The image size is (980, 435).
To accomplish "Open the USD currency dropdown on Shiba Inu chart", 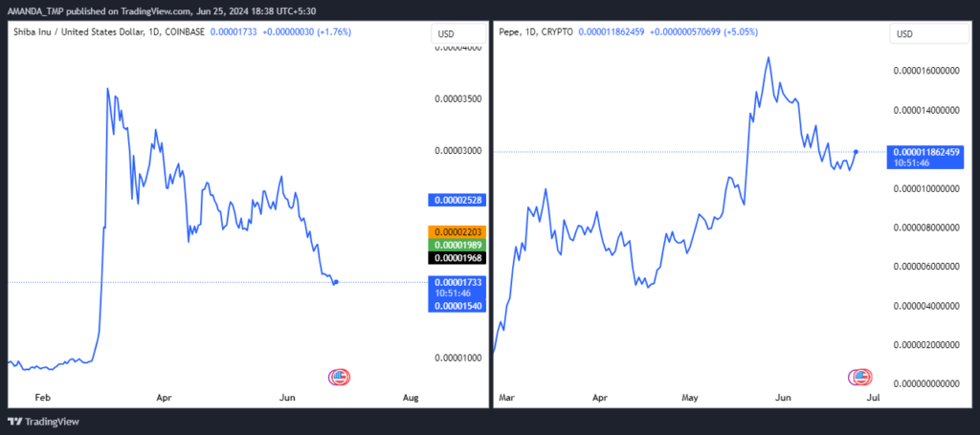I will tap(458, 33).
